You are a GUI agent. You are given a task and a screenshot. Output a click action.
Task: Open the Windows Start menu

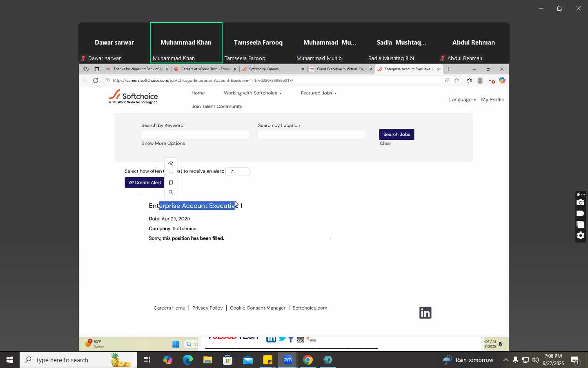click(x=10, y=360)
